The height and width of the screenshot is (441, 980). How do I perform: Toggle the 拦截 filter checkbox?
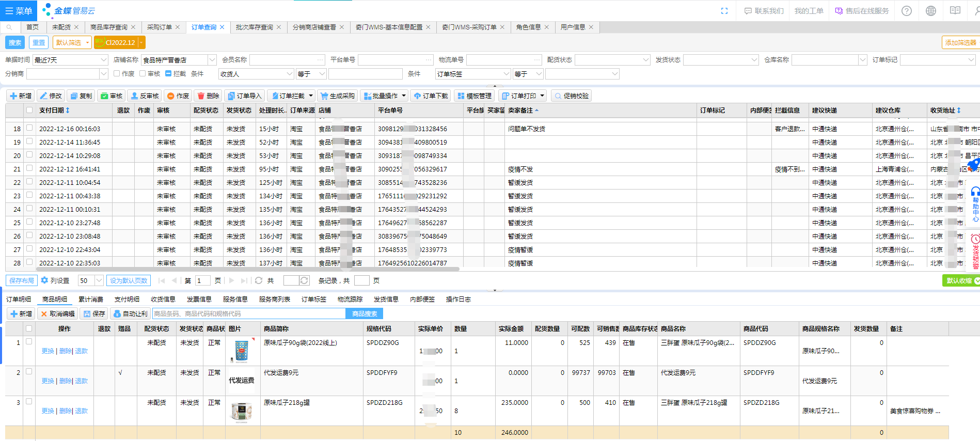168,74
